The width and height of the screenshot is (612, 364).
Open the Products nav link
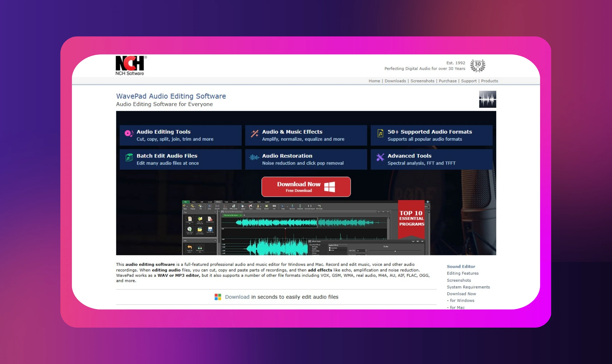[490, 81]
